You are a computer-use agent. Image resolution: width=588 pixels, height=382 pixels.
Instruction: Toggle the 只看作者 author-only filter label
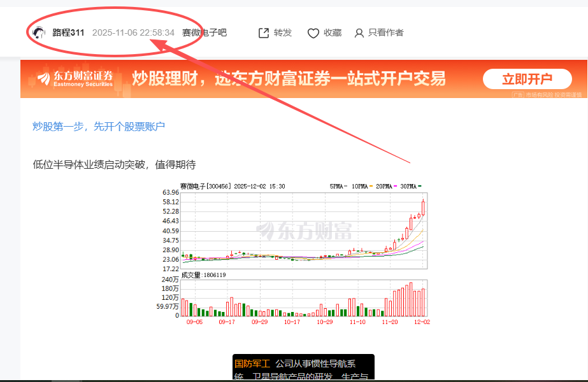pos(386,32)
